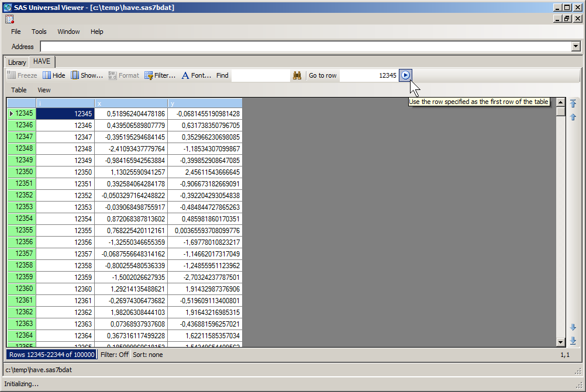Click the scroll-to-top arrow icon
This screenshot has height=392, width=586.
[573, 103]
